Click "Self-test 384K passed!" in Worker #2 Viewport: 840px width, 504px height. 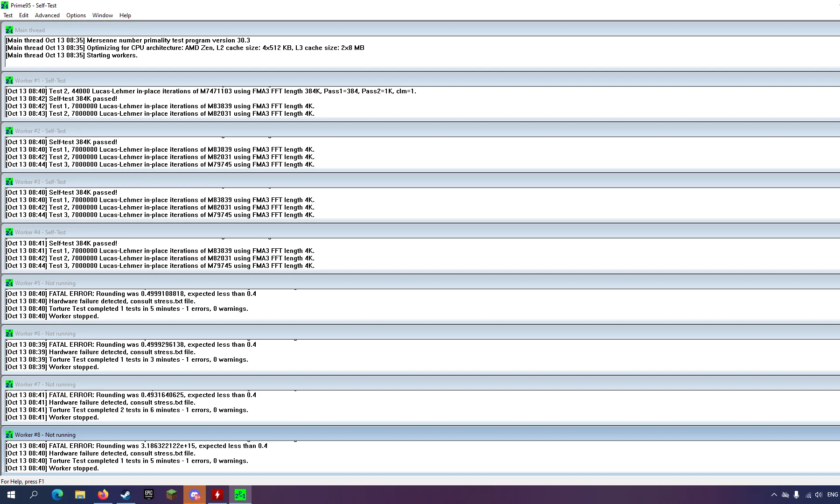(x=62, y=142)
